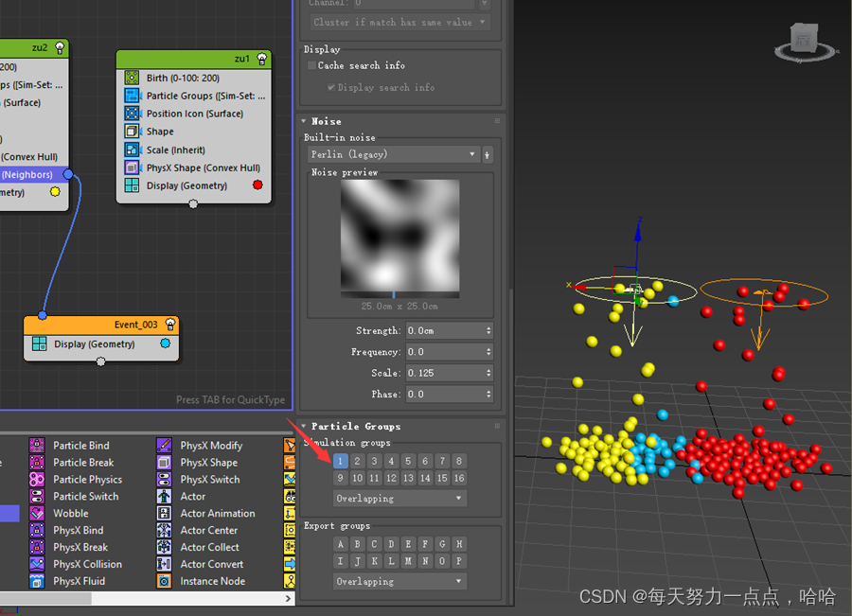Click the Position Icon operator icon in zu1
Image resolution: width=852 pixels, height=616 pixels.
pyautogui.click(x=132, y=114)
